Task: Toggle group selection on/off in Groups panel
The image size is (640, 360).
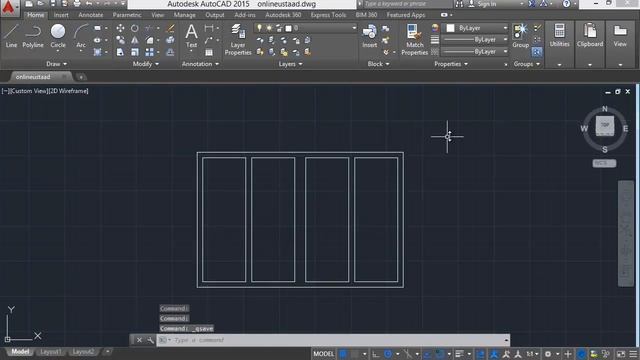Action: click(x=537, y=52)
